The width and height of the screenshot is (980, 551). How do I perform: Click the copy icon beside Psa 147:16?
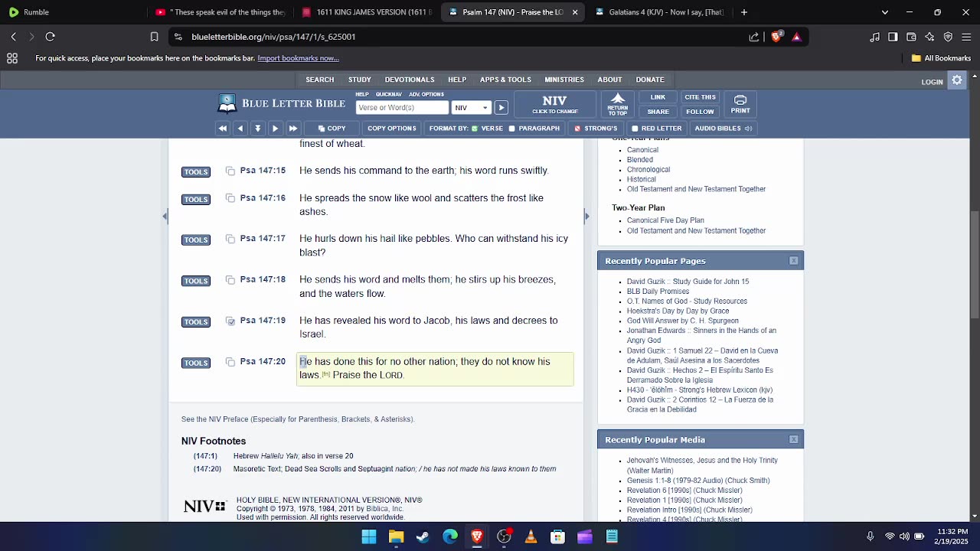coord(230,198)
